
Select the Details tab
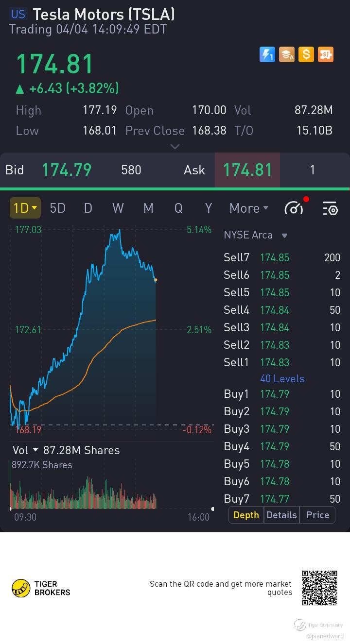281,515
